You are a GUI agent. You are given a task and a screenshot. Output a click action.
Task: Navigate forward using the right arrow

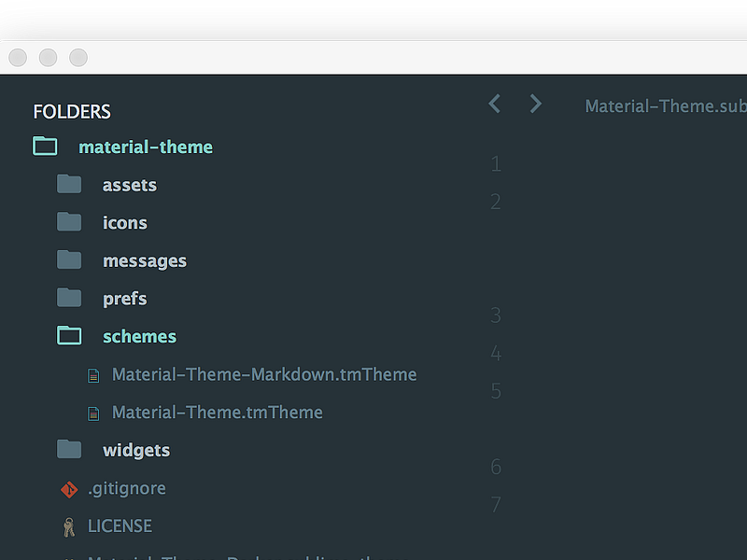point(535,104)
